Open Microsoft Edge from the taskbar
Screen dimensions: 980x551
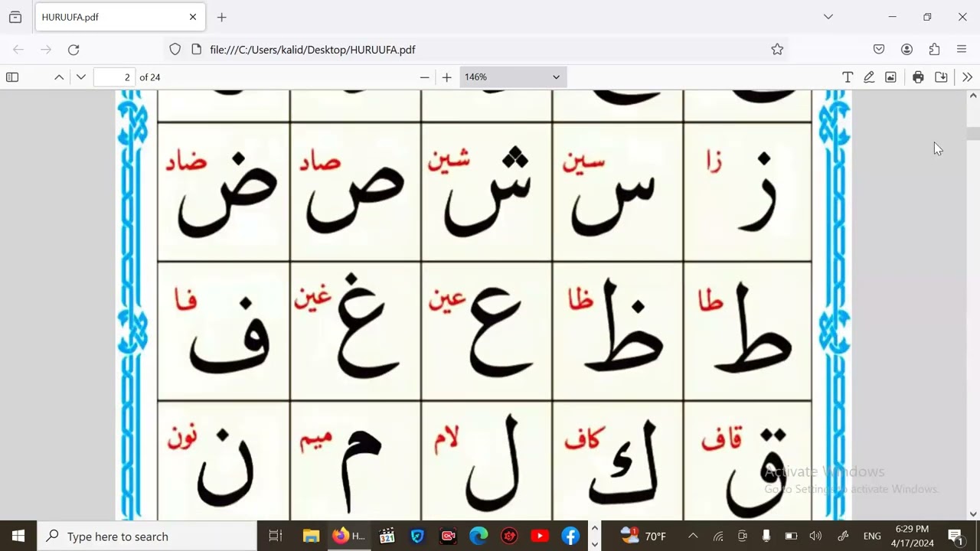tap(479, 536)
